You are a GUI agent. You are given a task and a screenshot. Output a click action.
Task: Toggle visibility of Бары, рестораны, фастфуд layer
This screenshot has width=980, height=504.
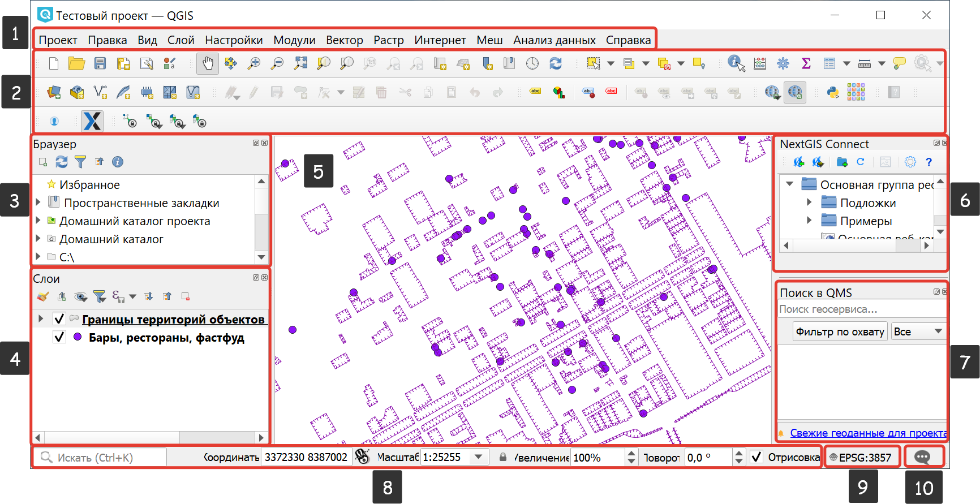click(x=59, y=337)
